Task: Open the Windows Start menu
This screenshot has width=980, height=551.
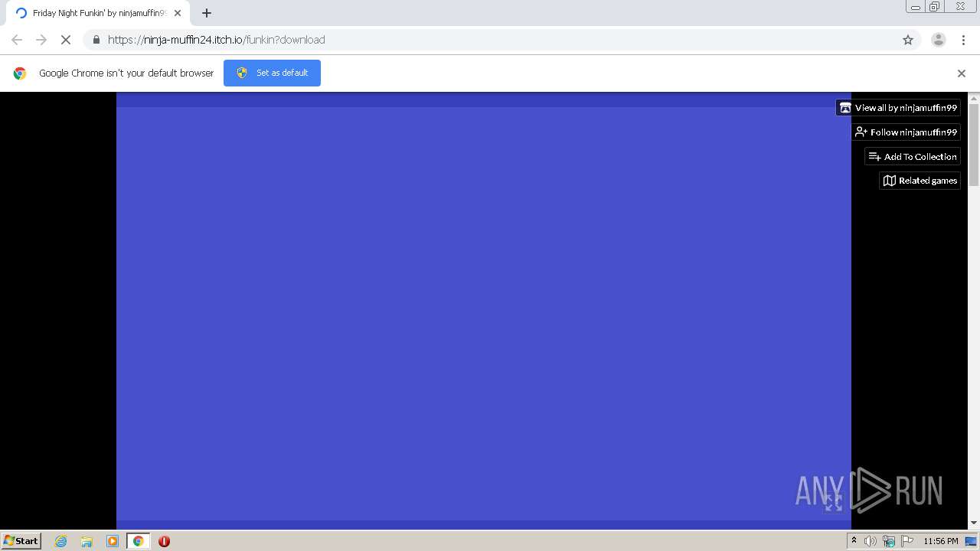Action: coord(21,541)
